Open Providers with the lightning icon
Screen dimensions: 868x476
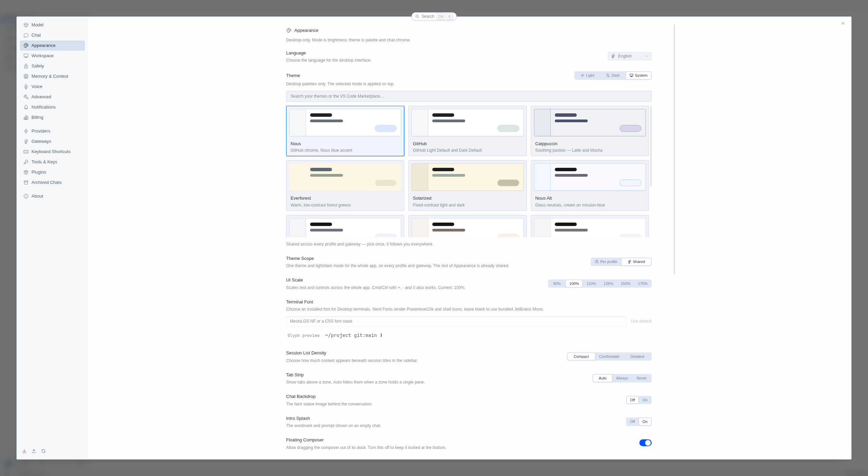pos(52,131)
